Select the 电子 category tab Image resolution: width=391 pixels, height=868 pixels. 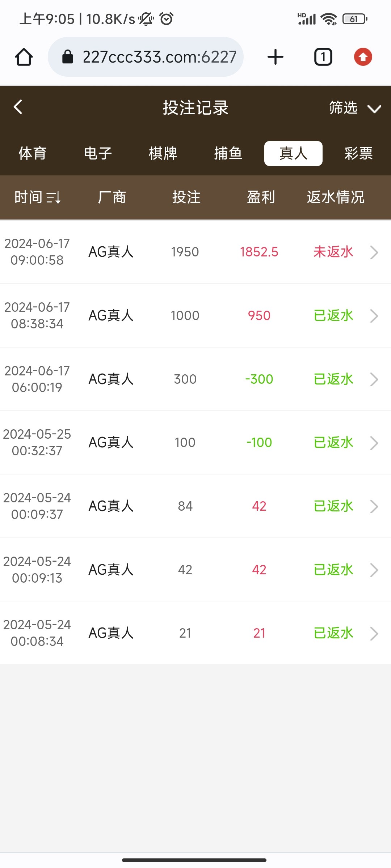click(x=98, y=153)
